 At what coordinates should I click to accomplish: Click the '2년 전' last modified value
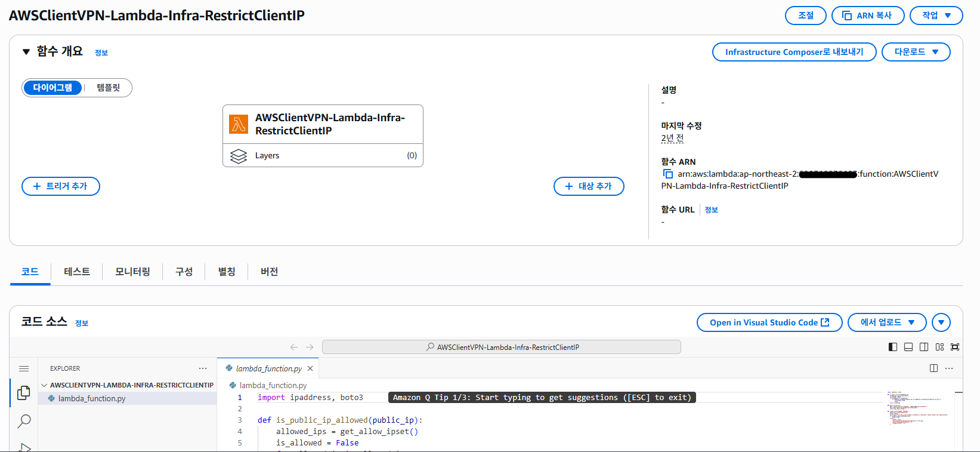[672, 138]
